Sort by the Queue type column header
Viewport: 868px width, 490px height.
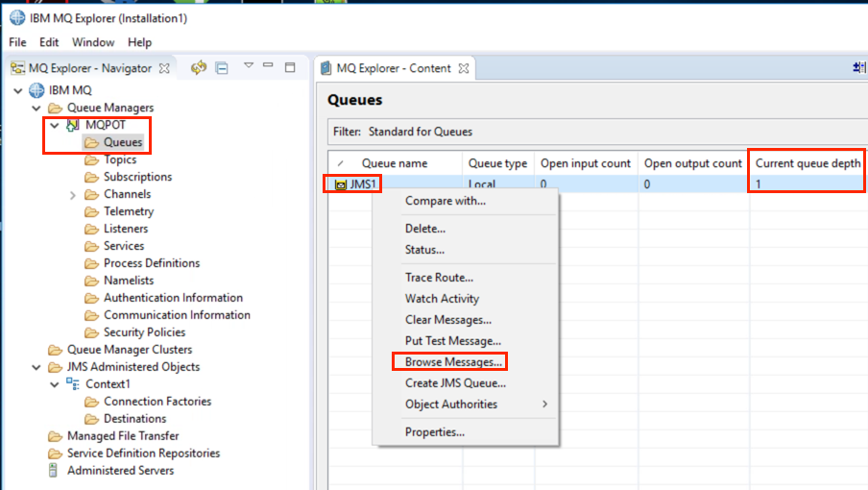click(497, 163)
